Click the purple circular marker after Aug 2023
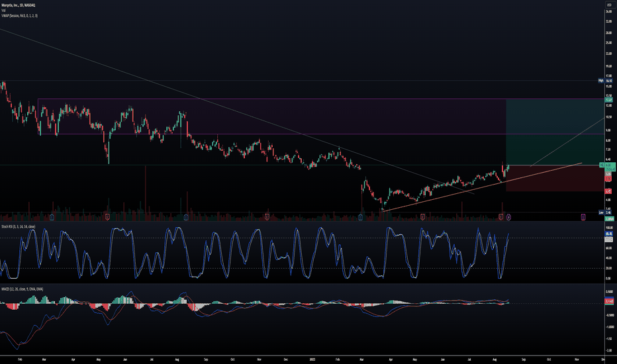Image resolution: width=617 pixels, height=364 pixels. click(508, 217)
